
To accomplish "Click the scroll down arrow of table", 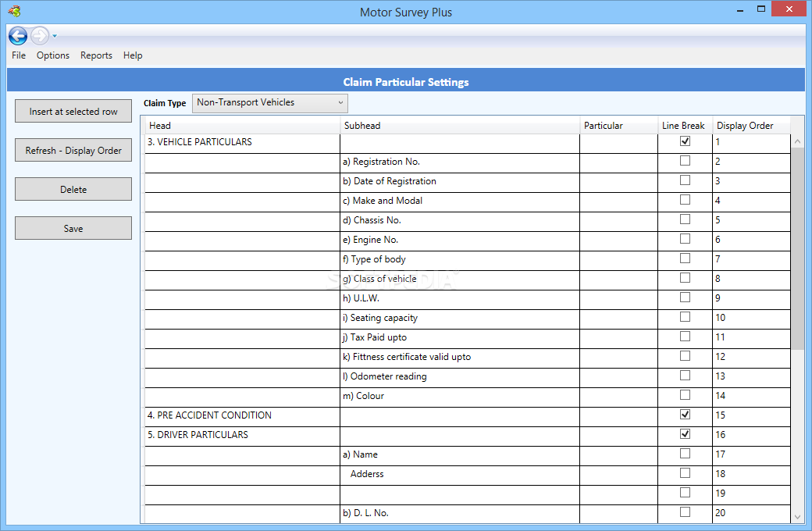I will [797, 516].
